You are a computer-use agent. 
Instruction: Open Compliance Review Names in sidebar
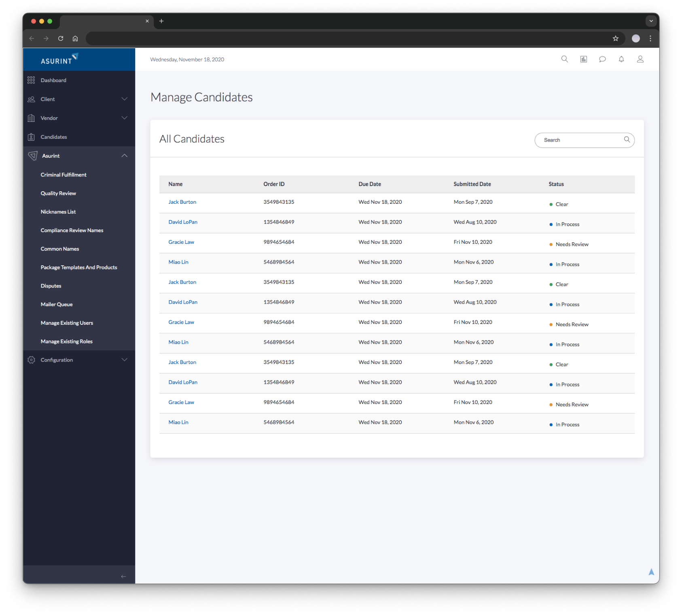click(x=72, y=231)
